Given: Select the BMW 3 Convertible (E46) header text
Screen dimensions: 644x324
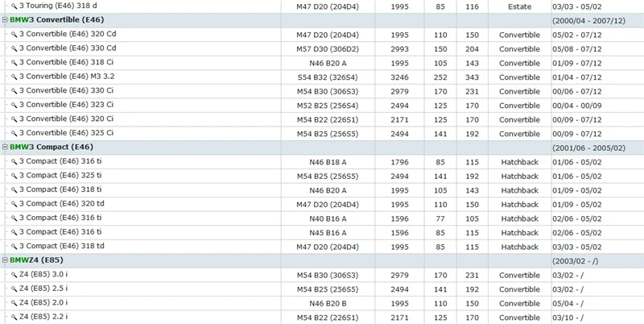Looking at the screenshot, I should pos(56,19).
